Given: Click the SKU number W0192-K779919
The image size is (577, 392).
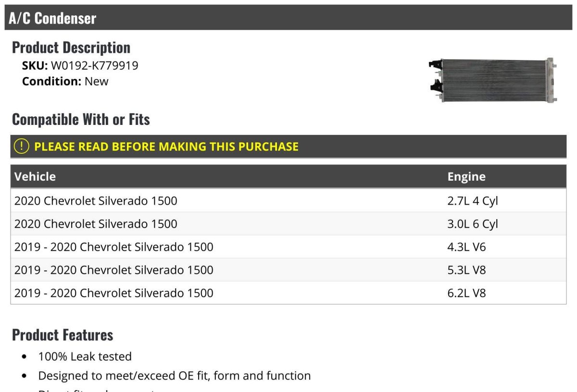Looking at the screenshot, I should [94, 65].
